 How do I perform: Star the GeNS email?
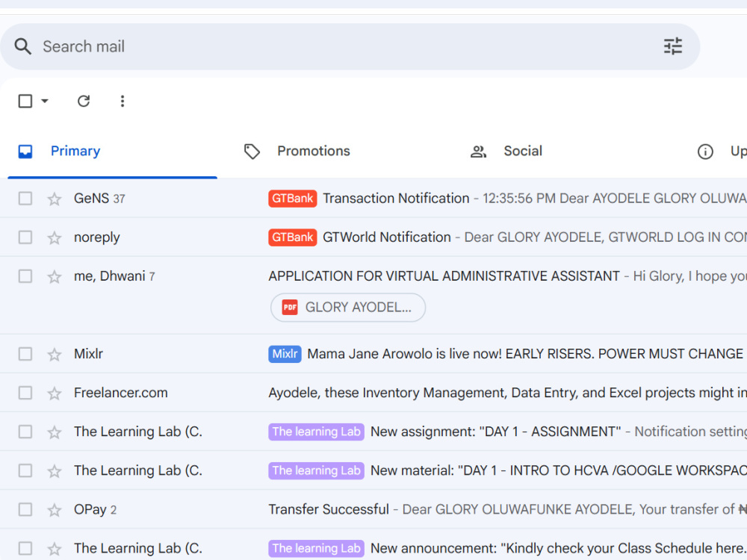pos(55,199)
